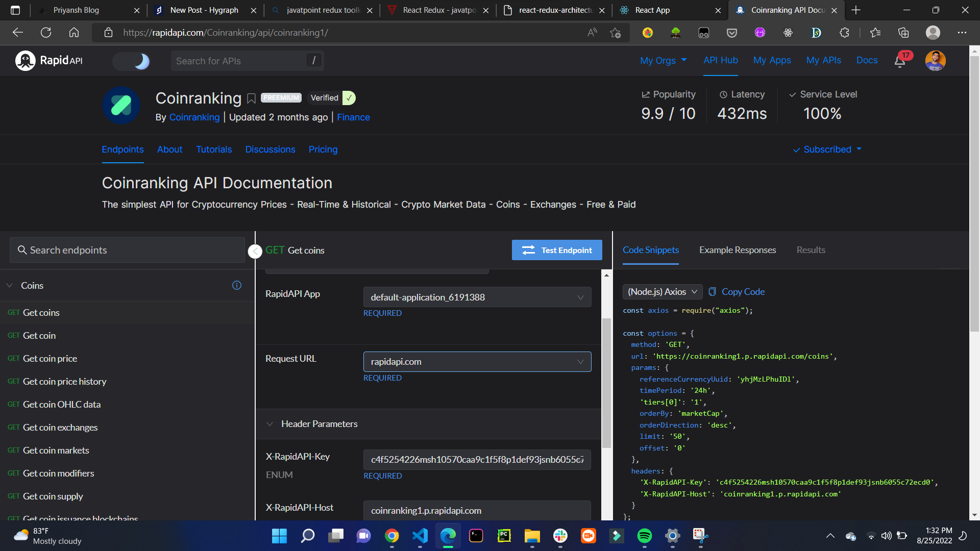The width and height of the screenshot is (980, 551).
Task: Go back with browser back arrow
Action: (x=18, y=33)
